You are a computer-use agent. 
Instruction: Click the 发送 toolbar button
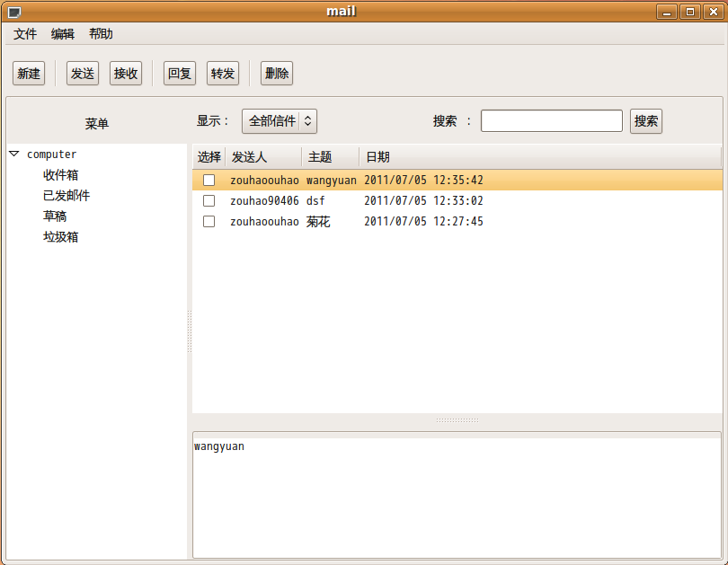tap(83, 74)
